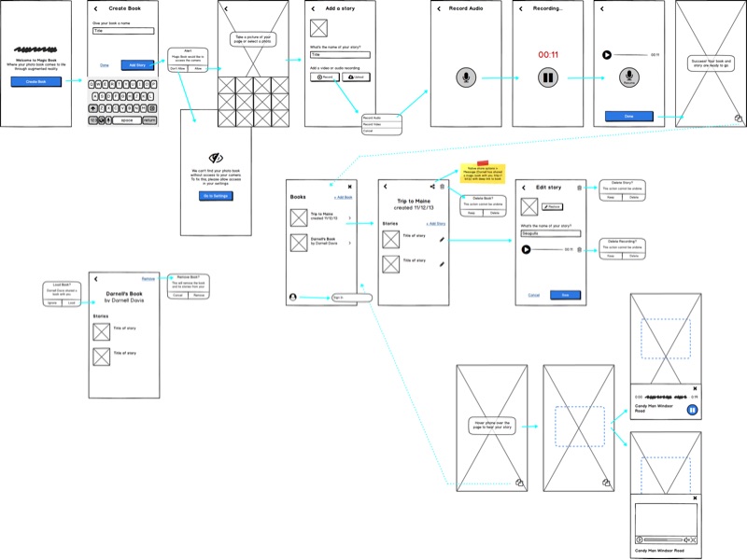Pause the recording at 00:11

pos(548,77)
